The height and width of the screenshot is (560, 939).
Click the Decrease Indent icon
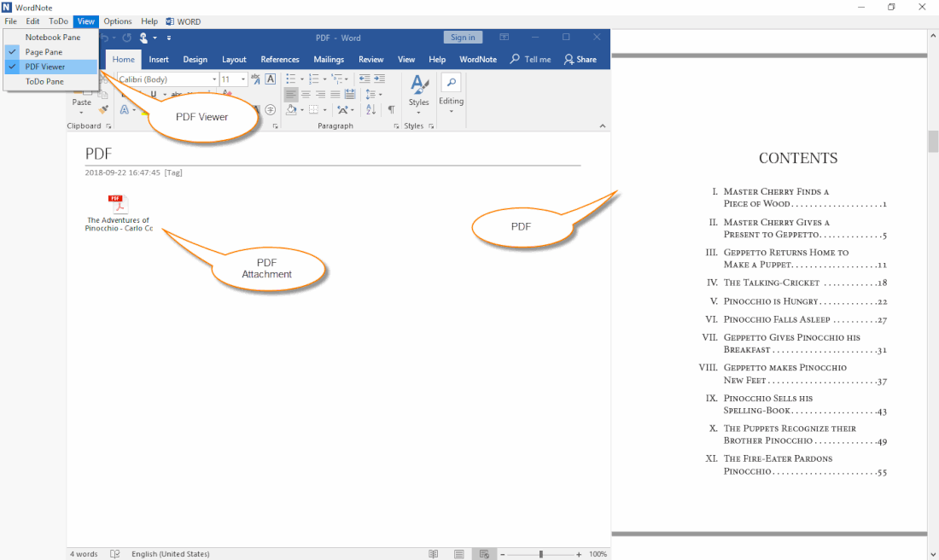(365, 79)
